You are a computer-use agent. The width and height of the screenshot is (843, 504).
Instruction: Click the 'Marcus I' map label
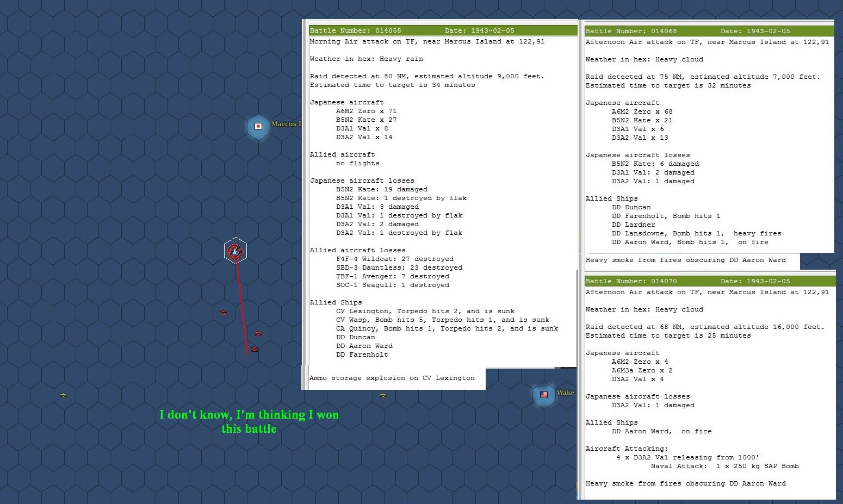[x=286, y=124]
